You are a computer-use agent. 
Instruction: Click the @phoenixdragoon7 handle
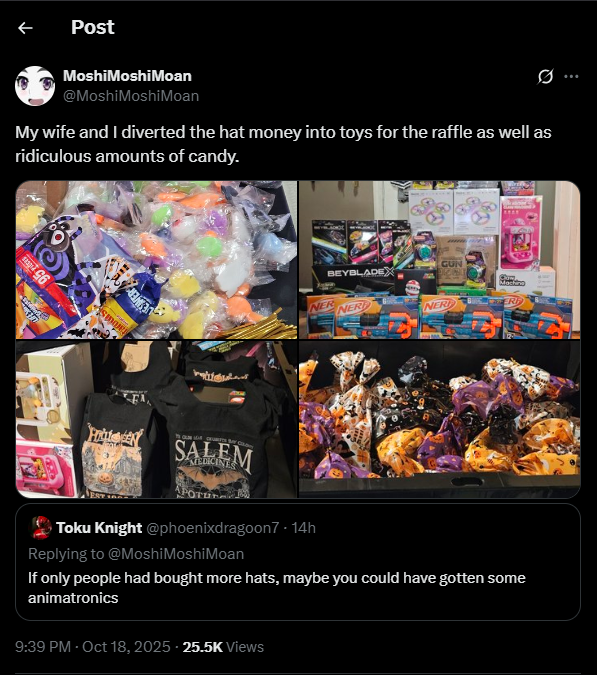point(213,528)
